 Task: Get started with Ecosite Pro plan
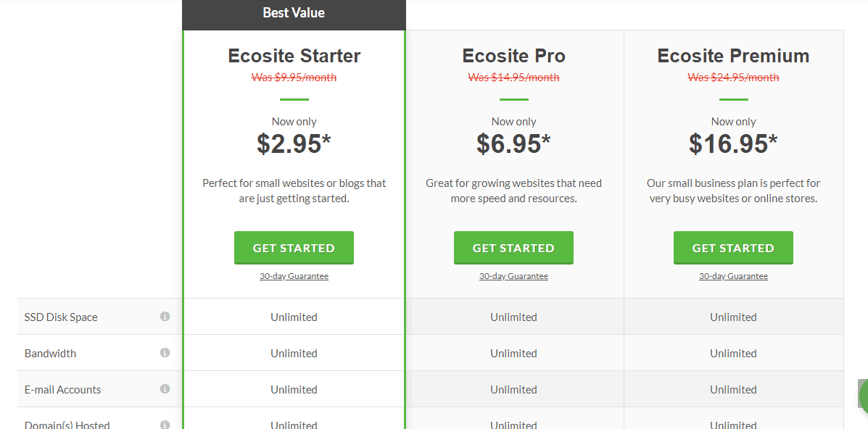[513, 248]
